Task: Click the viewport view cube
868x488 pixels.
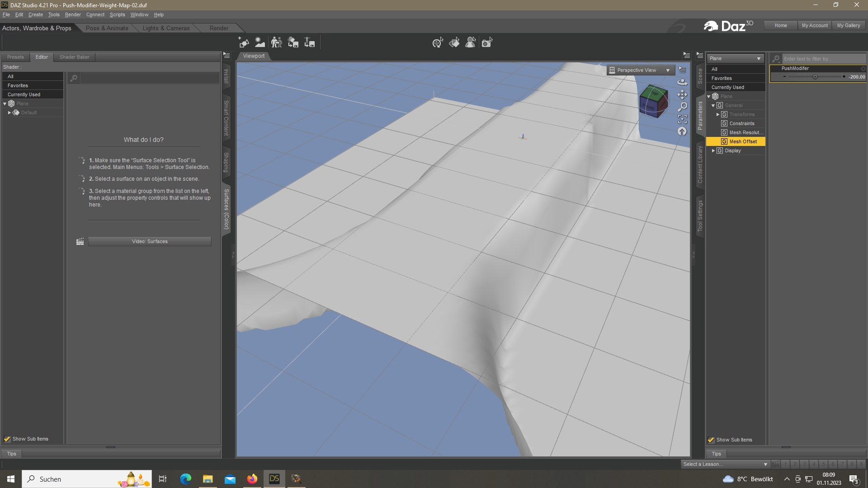Action: click(x=653, y=101)
